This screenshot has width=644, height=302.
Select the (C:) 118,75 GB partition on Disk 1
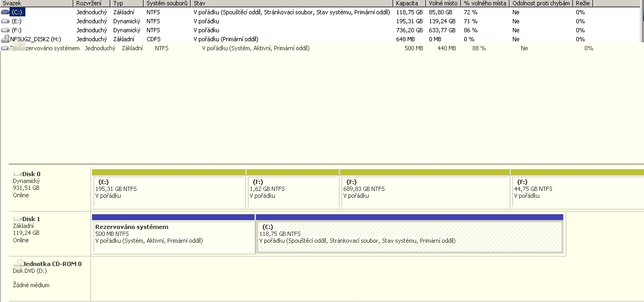tap(409, 237)
